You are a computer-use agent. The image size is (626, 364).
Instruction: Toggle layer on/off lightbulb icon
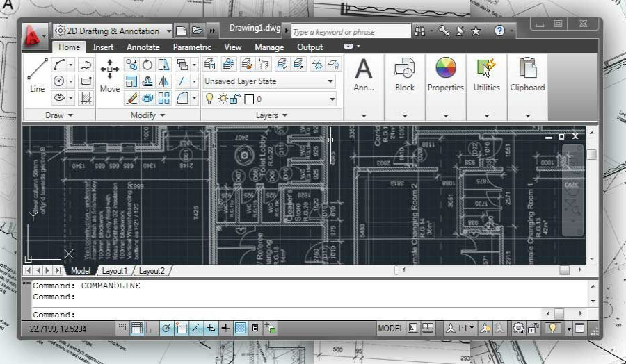(x=209, y=99)
